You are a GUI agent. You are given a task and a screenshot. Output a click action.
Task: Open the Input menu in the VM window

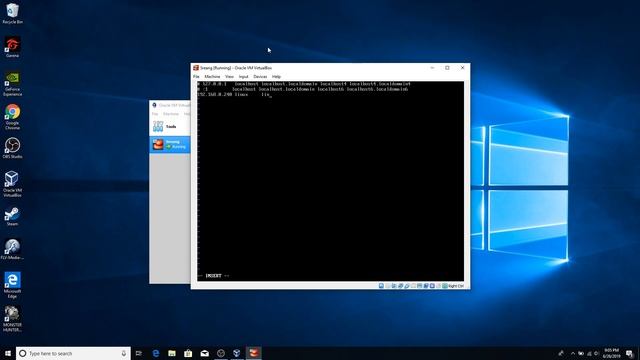[243, 77]
